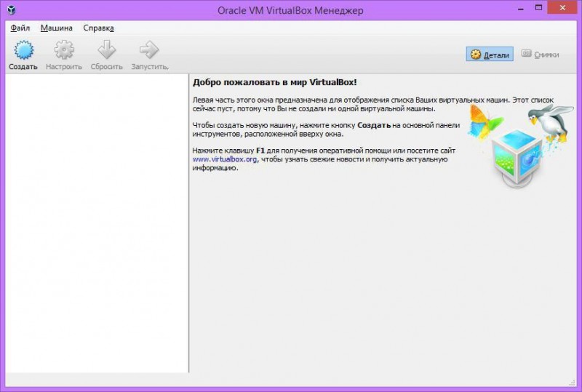Open the Машина menu

tap(57, 28)
